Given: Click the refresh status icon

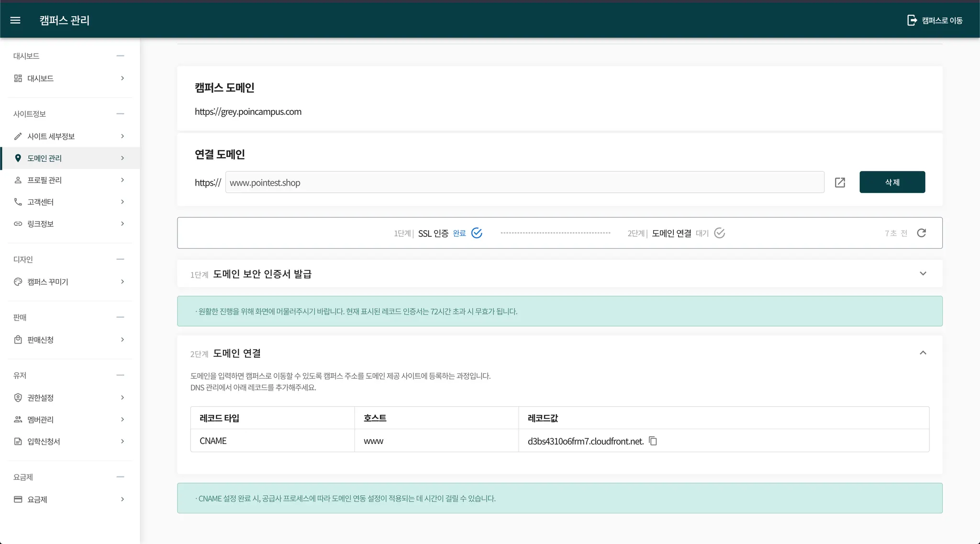Looking at the screenshot, I should 921,233.
